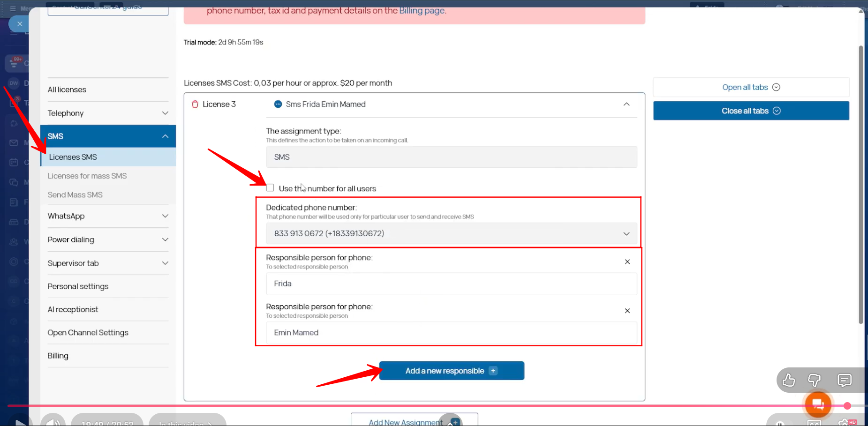This screenshot has width=868, height=426.
Task: Click 'Add a new responsible' button
Action: click(x=451, y=371)
